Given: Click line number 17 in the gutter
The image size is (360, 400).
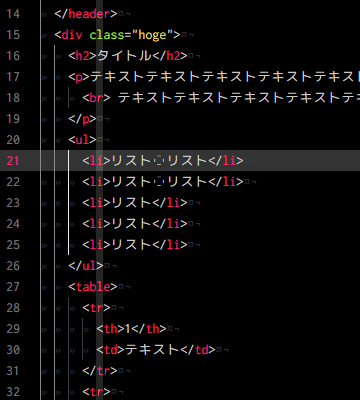Looking at the screenshot, I should pos(13,77).
